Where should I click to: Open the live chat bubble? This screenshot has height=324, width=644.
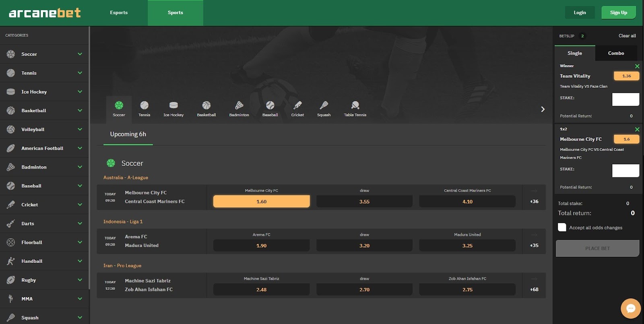pos(631,308)
